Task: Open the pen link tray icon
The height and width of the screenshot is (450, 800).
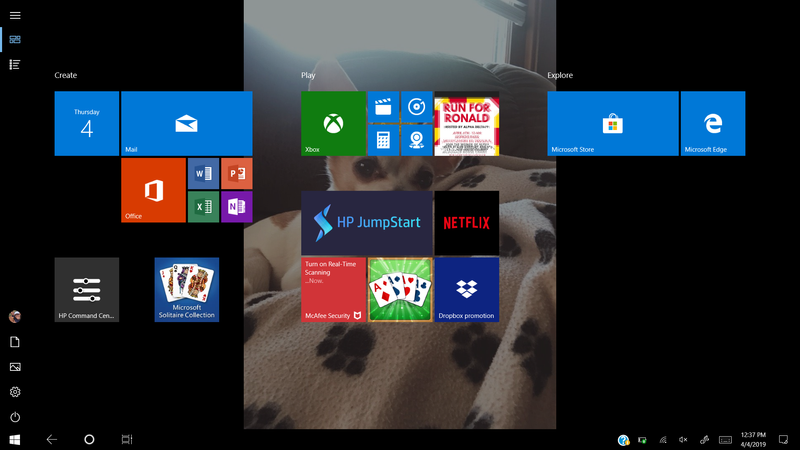Action: point(704,440)
